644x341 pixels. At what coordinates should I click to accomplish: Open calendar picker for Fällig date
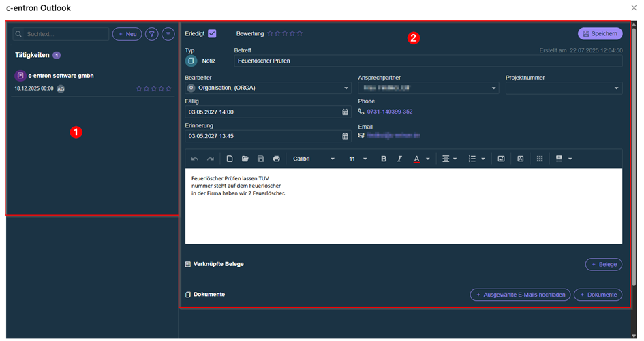345,112
